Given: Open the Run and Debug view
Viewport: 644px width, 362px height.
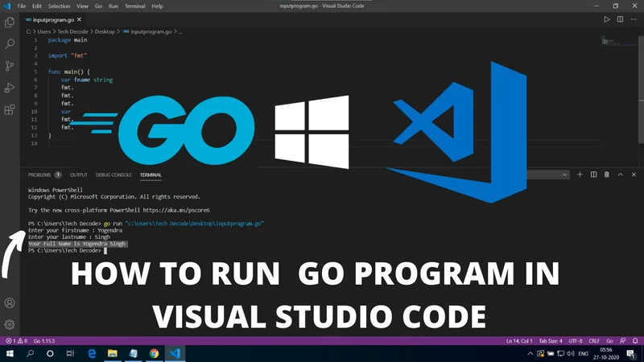Looking at the screenshot, I should [x=10, y=88].
